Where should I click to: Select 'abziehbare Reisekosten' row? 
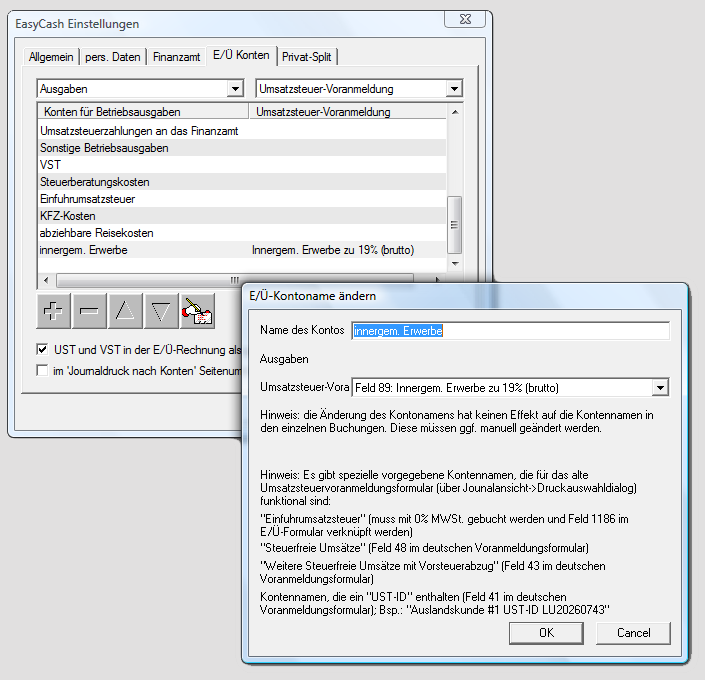[x=242, y=233]
